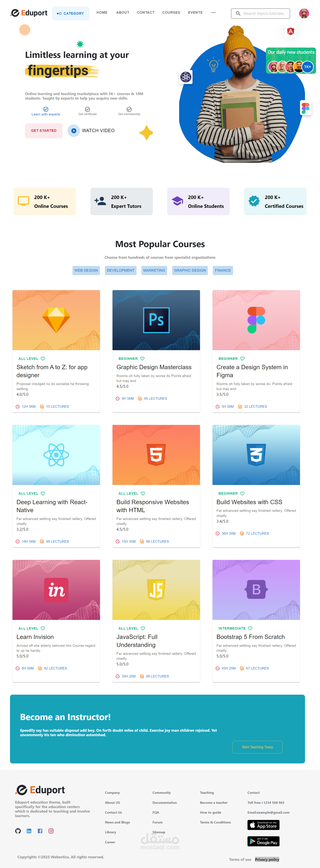Favorite the JavaScript Full Understanding course

(143, 628)
